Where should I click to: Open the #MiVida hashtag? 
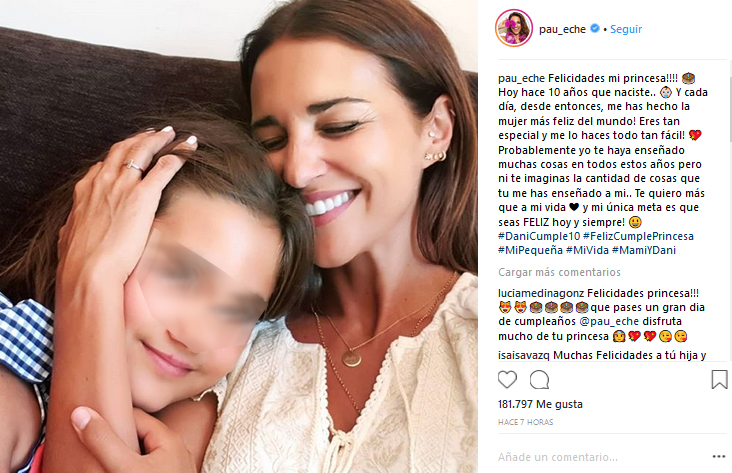click(x=587, y=250)
